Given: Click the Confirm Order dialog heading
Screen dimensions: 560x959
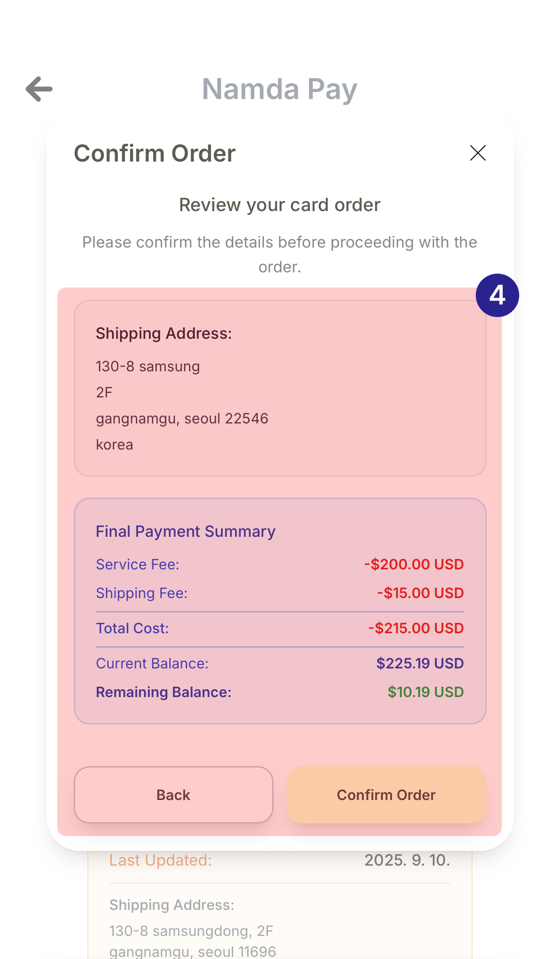Looking at the screenshot, I should (155, 153).
